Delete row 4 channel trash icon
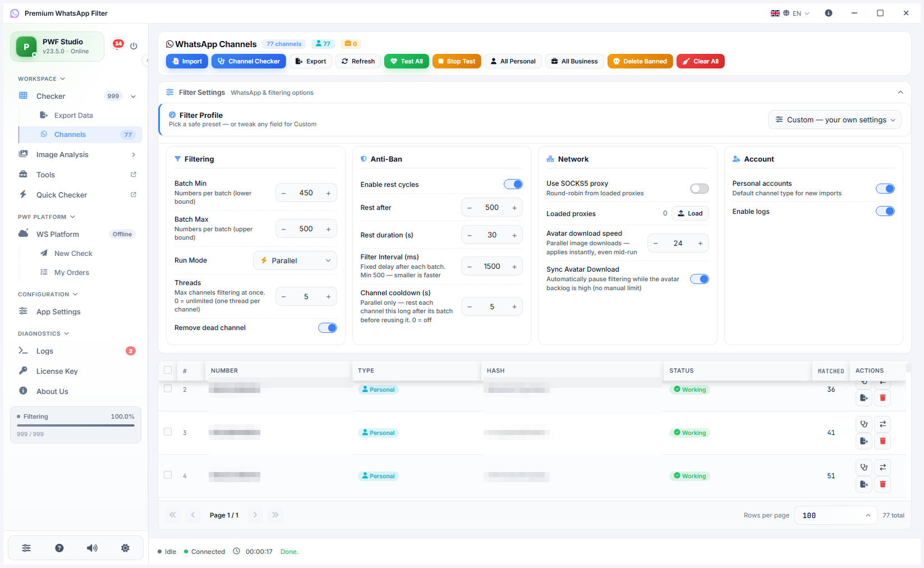924x568 pixels. coord(882,484)
